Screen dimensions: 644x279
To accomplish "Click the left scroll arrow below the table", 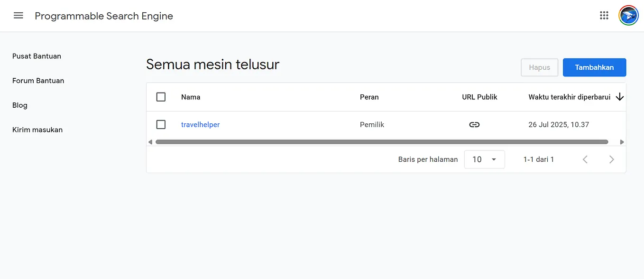I will (x=150, y=141).
